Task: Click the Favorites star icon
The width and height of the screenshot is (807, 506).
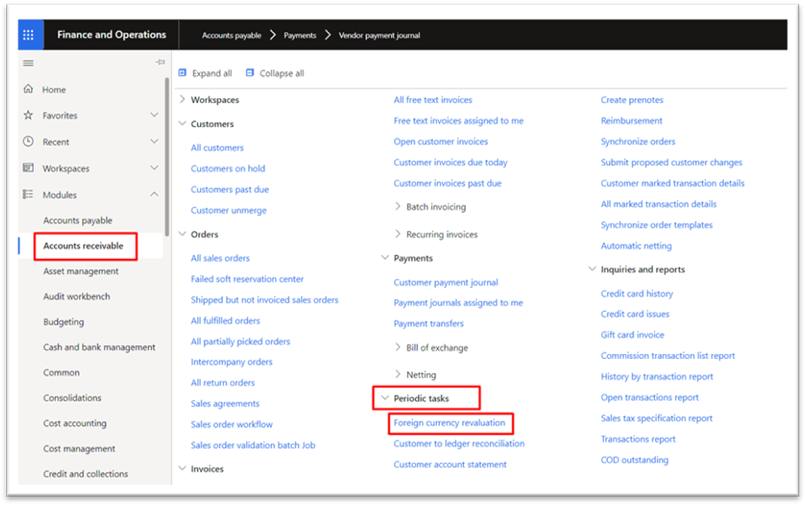Action: click(x=28, y=115)
